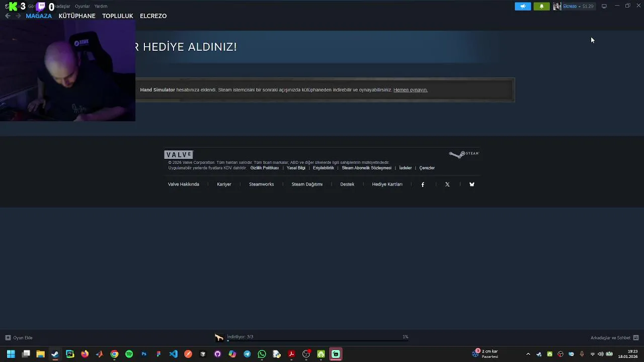Open Valve's Bluesky social icon
Screen dimensions: 644x362
click(x=472, y=185)
